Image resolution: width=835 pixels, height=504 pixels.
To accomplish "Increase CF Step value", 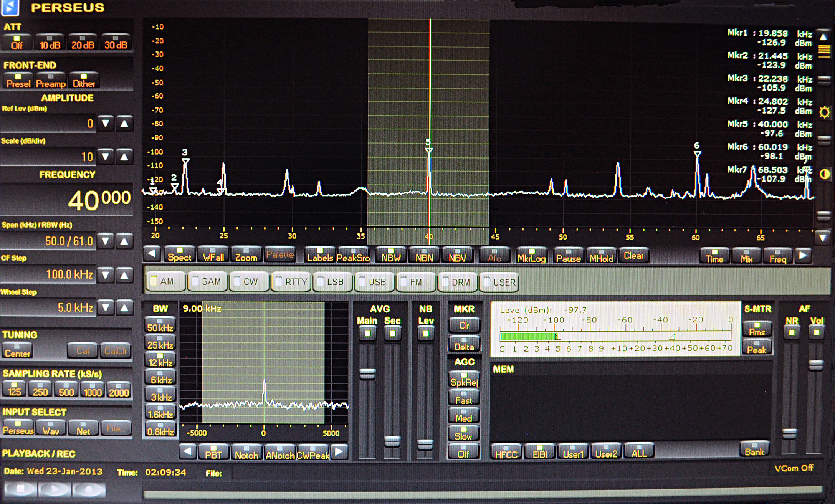I will click(x=124, y=275).
